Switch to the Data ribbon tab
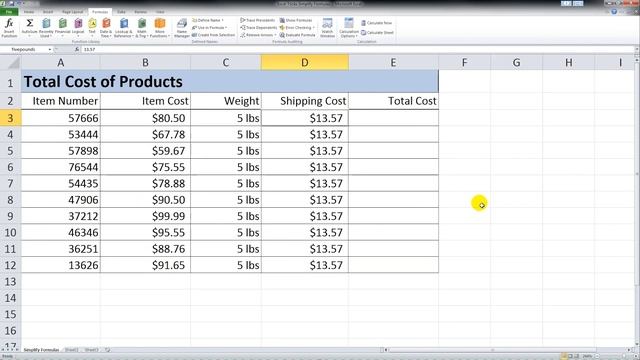 click(x=121, y=12)
